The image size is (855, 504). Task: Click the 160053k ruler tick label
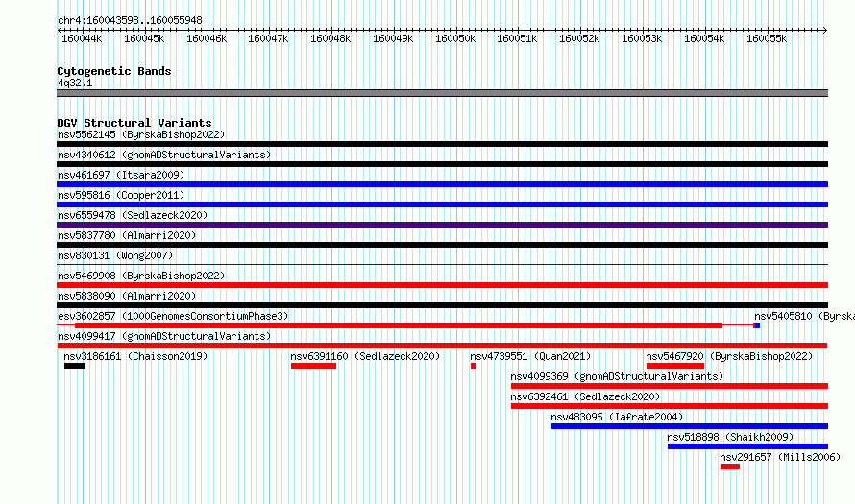(642, 38)
